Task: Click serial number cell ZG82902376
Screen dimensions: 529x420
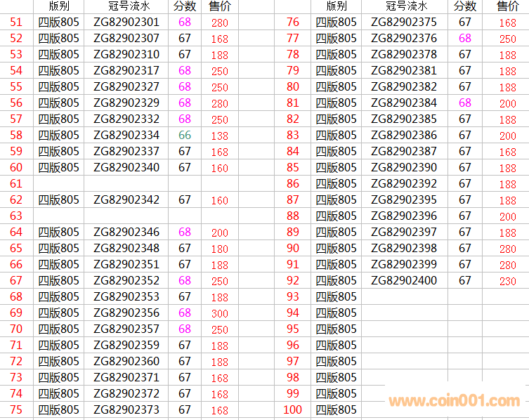Action: click(403, 38)
